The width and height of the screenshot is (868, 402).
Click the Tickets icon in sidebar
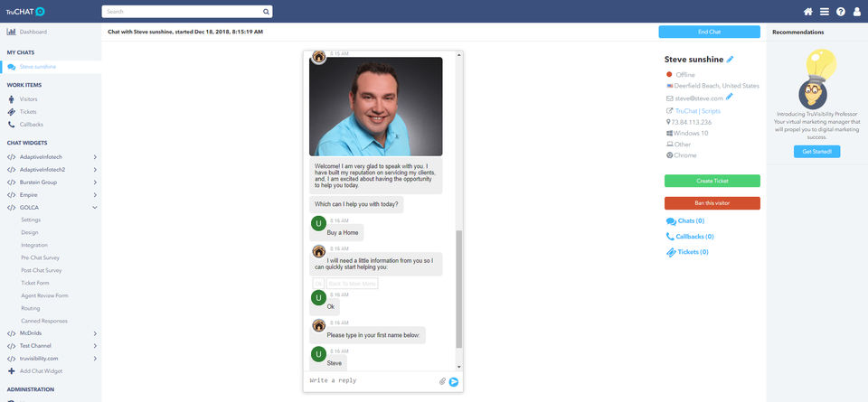click(12, 112)
